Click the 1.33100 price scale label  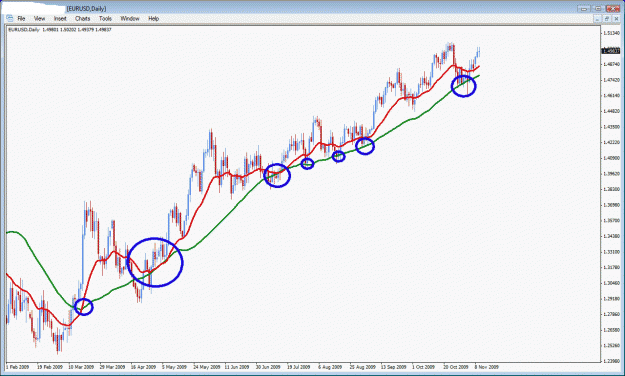tap(612, 252)
